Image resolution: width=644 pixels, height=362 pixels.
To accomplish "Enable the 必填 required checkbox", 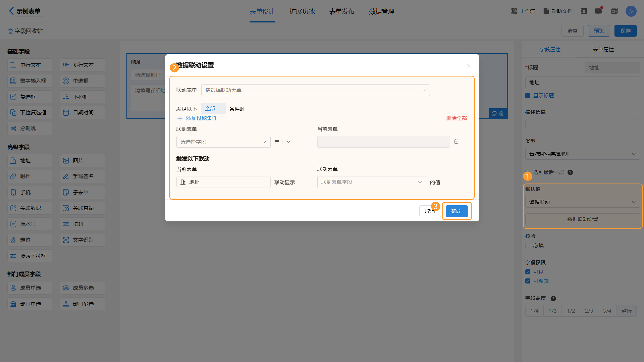I will coord(528,246).
